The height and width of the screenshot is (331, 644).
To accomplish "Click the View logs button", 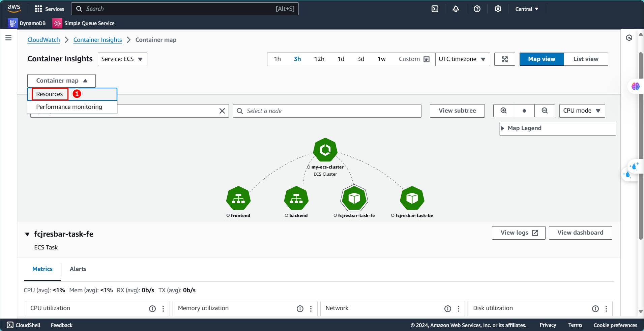I will click(519, 233).
